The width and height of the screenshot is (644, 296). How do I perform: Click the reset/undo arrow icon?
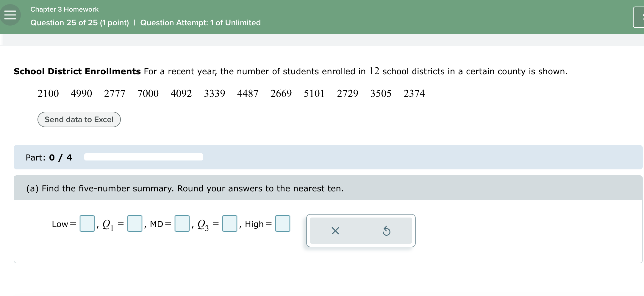pyautogui.click(x=387, y=231)
